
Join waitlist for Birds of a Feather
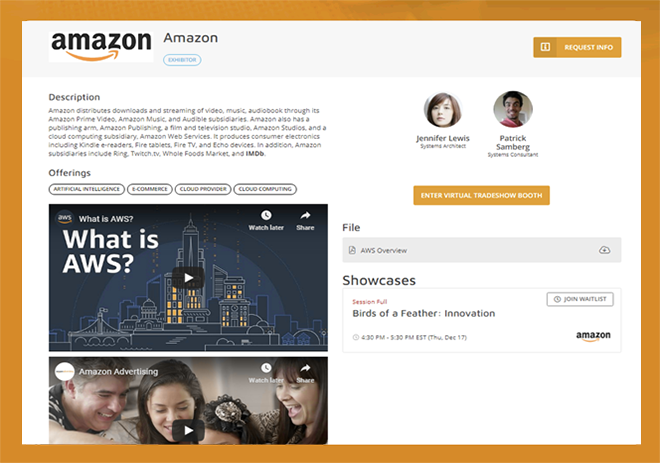[580, 299]
